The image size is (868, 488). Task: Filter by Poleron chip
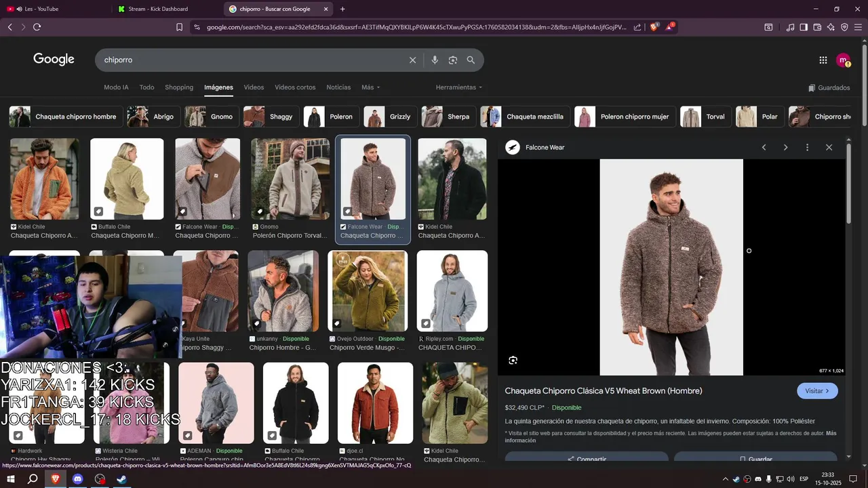tap(332, 117)
